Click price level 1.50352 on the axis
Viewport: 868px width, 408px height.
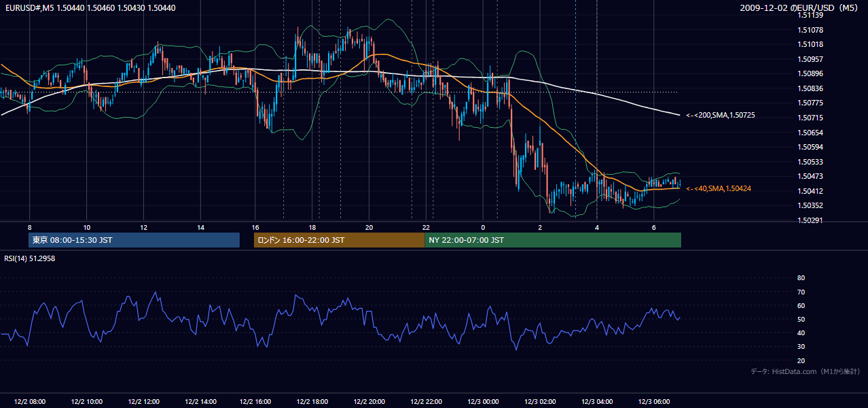click(x=811, y=205)
